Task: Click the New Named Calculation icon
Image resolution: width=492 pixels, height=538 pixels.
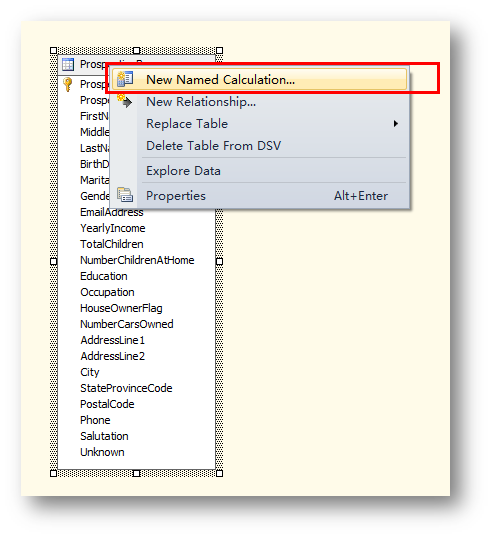Action: tap(125, 79)
